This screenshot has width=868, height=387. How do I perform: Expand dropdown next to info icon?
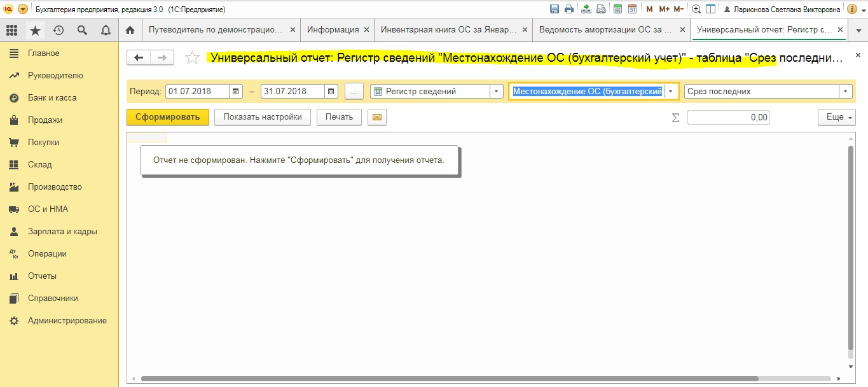[863, 10]
